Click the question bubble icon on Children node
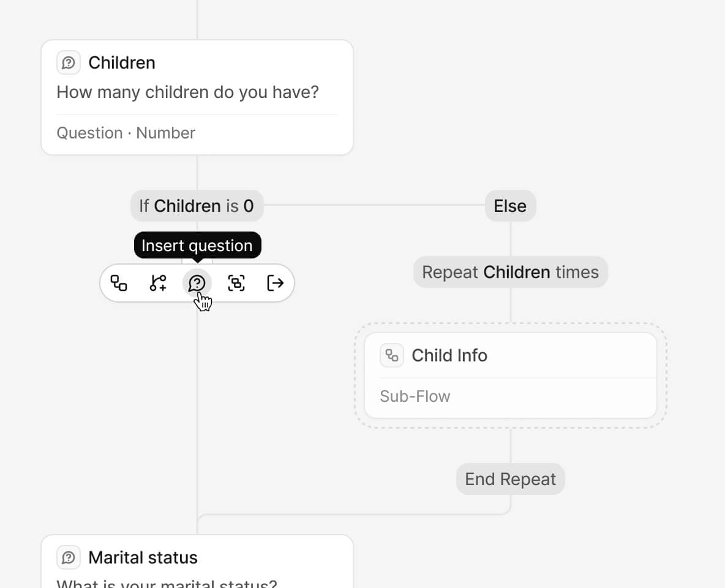Image resolution: width=725 pixels, height=588 pixels. (x=69, y=62)
